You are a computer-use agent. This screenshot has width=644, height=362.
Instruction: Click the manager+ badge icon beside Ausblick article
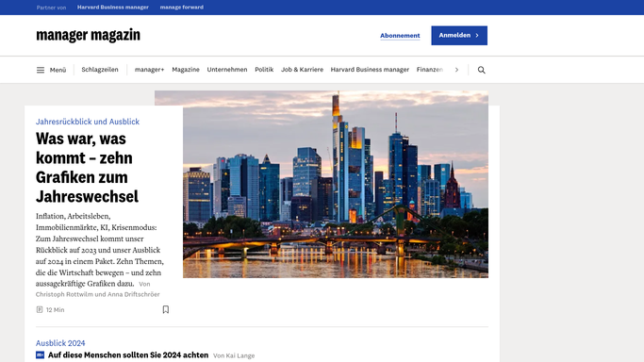tap(40, 355)
